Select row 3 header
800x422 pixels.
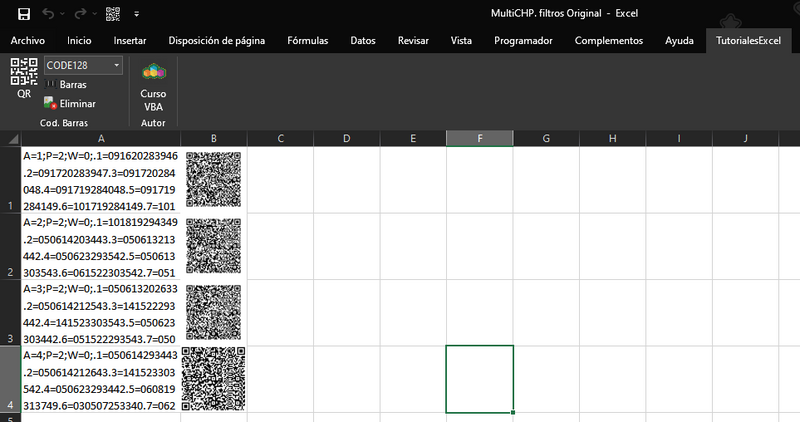(10, 313)
